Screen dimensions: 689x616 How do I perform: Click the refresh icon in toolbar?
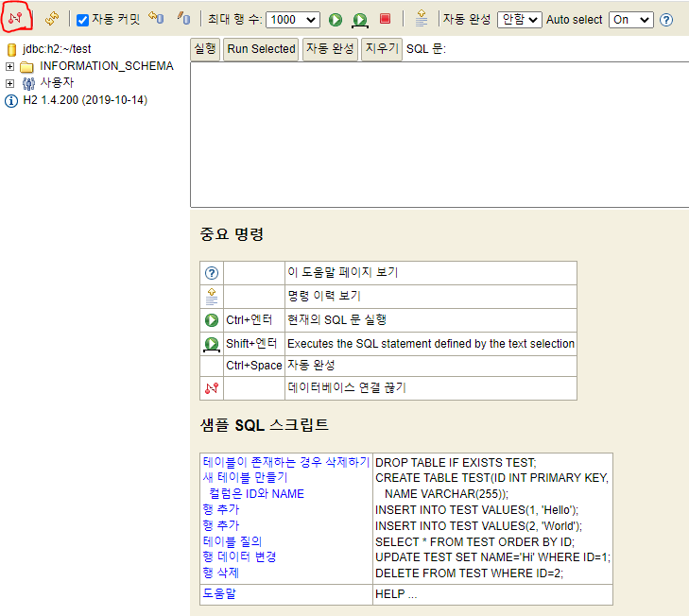(52, 19)
